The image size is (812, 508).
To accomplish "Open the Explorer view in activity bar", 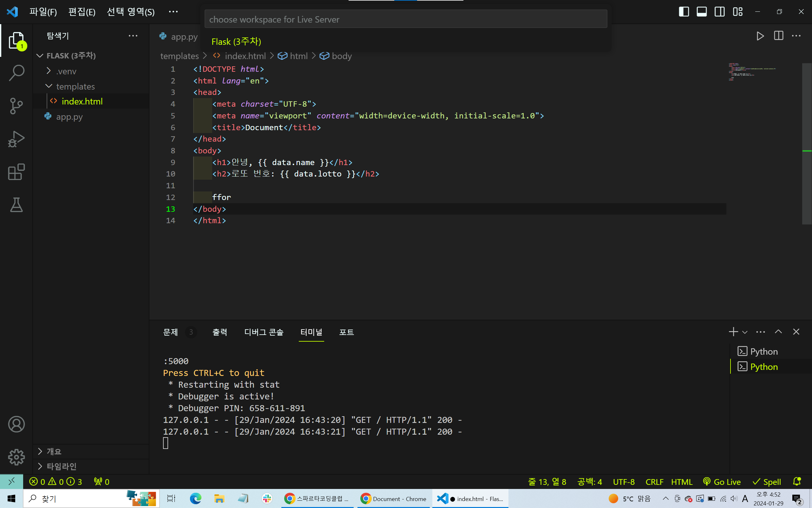I will [16, 41].
